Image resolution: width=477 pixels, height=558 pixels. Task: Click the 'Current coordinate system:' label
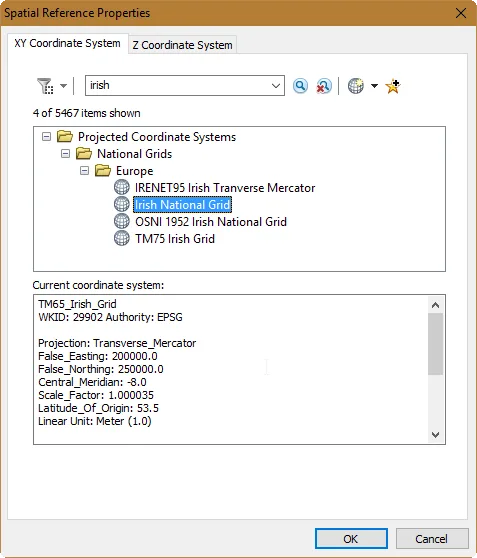click(98, 285)
